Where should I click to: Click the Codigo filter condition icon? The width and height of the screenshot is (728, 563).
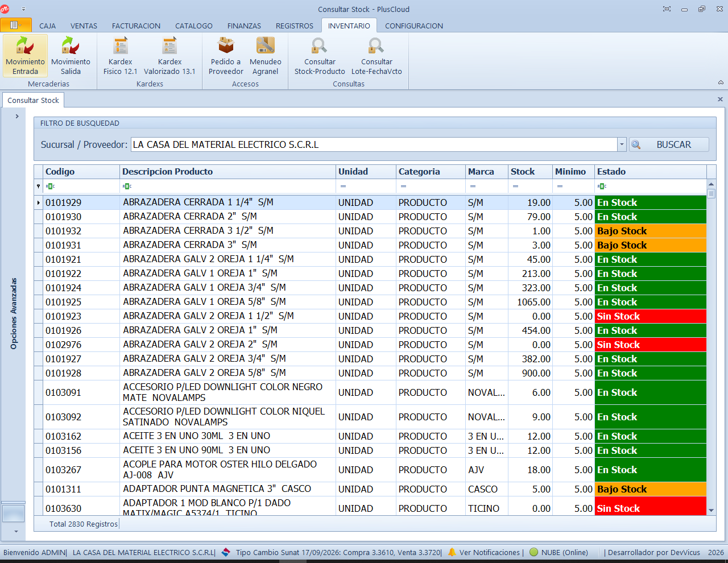click(x=50, y=186)
